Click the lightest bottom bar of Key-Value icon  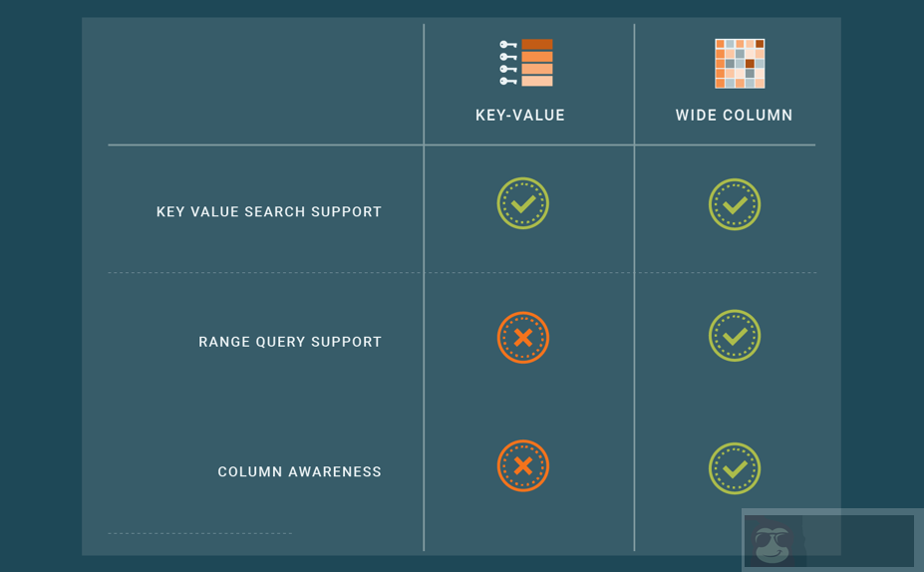(537, 82)
